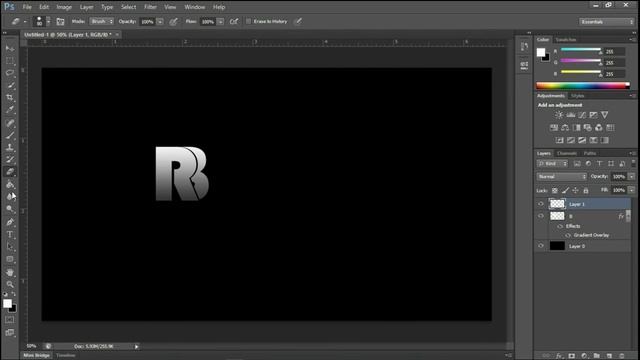
Task: Open the File menu
Action: [27, 7]
